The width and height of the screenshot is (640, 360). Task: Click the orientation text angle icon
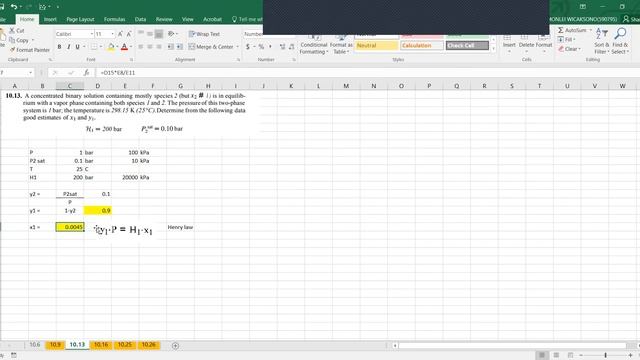171,34
